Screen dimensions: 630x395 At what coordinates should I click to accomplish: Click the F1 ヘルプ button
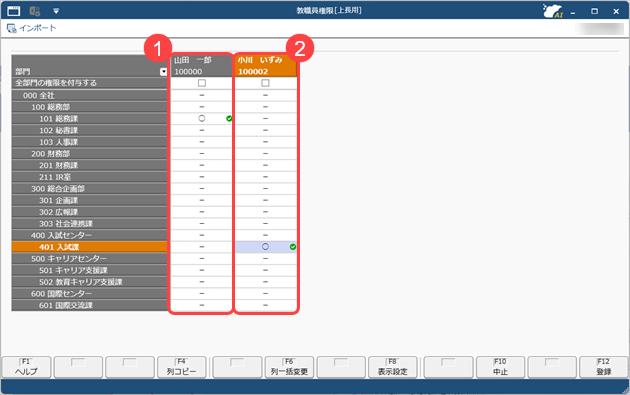pos(27,367)
